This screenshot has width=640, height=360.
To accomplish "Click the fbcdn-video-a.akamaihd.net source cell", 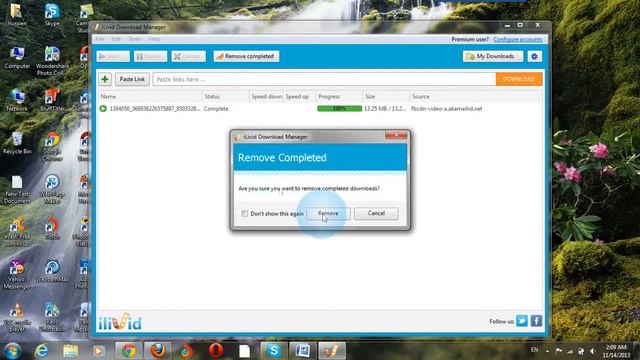I will point(447,109).
